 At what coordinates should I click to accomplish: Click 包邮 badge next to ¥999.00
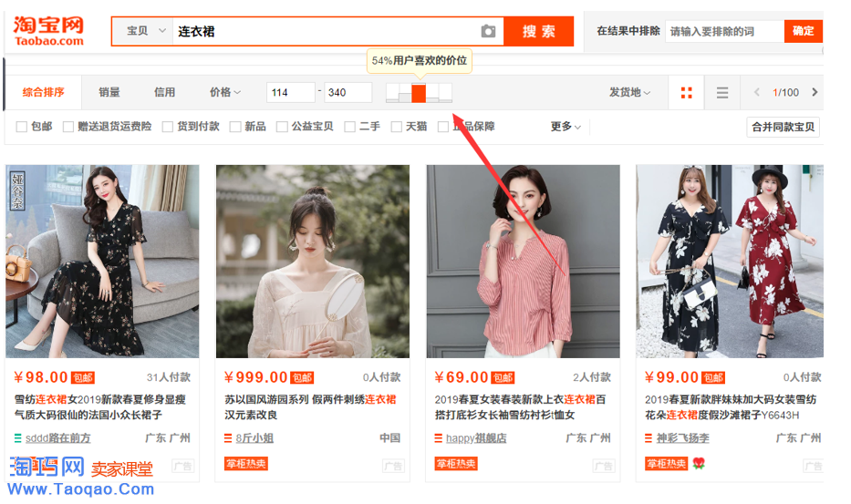[302, 377]
